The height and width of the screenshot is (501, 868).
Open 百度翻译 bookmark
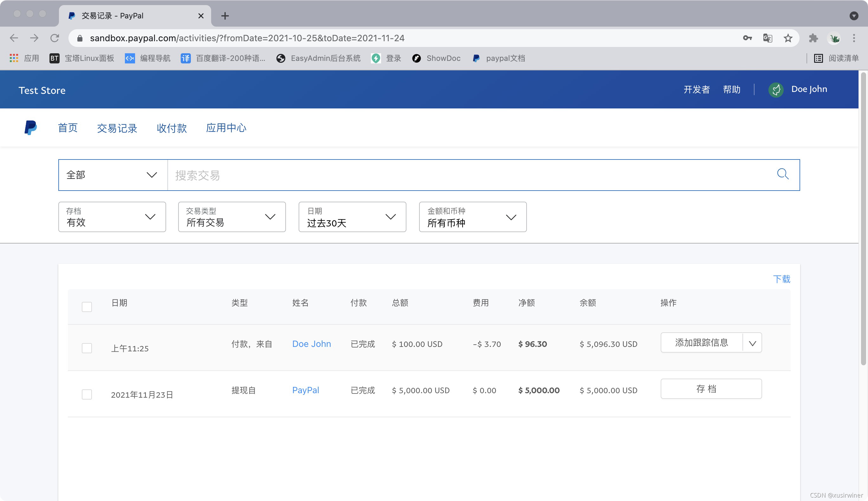223,58
